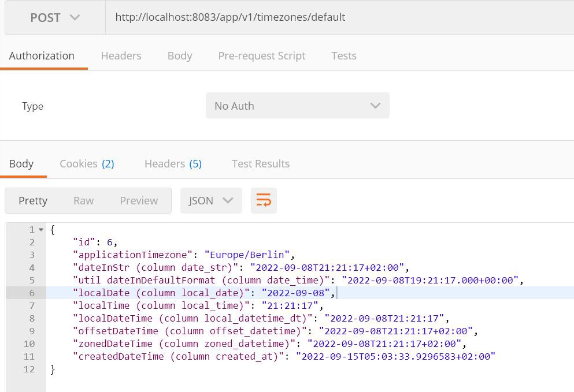Image resolution: width=574 pixels, height=392 pixels.
Task: Click the "21:21:17" localTime value
Action: (290, 305)
